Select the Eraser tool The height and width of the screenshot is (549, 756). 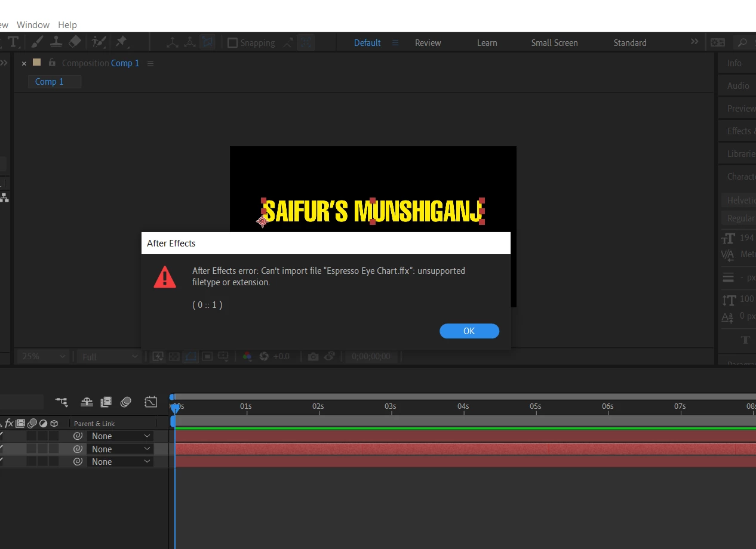click(75, 42)
